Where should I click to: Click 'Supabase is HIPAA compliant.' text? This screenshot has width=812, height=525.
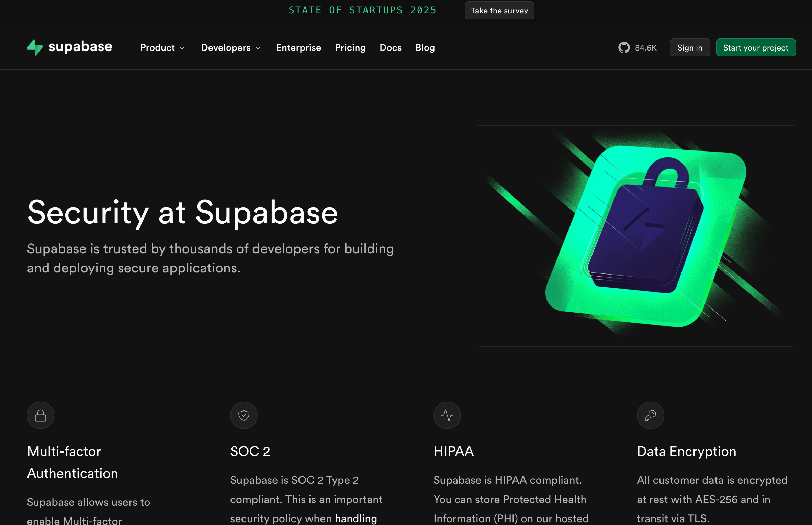point(508,480)
